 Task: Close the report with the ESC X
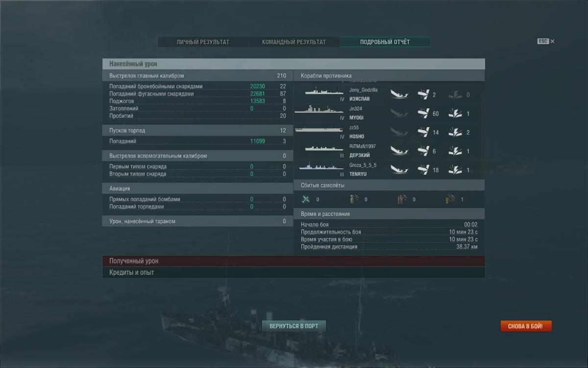pos(552,42)
